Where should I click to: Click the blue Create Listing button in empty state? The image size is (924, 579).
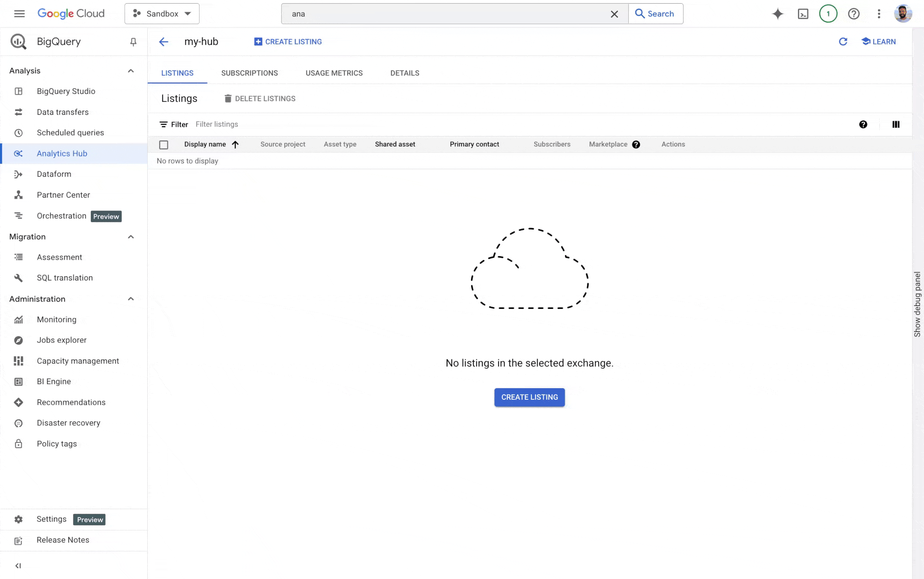(x=529, y=397)
